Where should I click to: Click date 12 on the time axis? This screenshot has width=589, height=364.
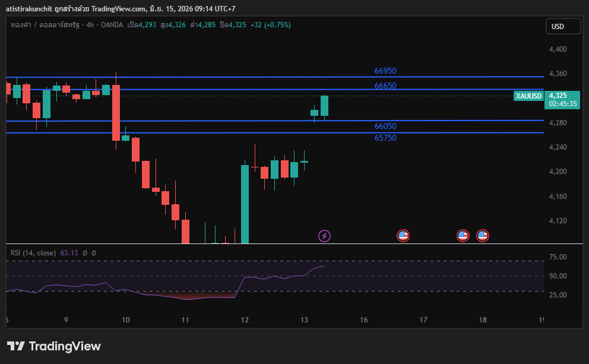pyautogui.click(x=245, y=320)
